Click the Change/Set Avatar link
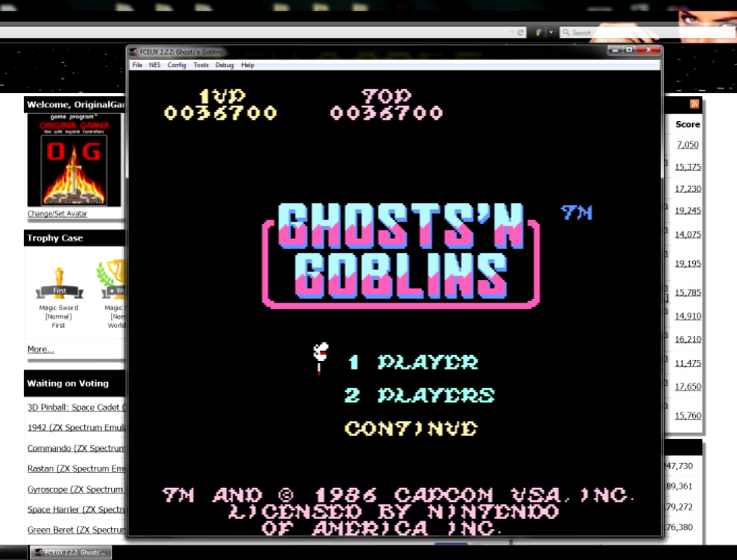Screen dimensions: 737x560 point(58,213)
